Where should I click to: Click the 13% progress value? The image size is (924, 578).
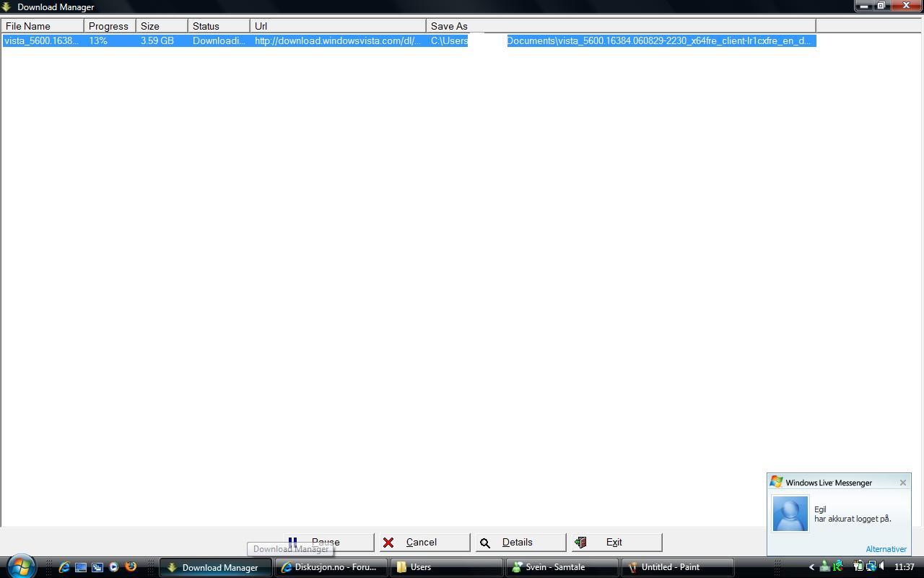point(99,40)
